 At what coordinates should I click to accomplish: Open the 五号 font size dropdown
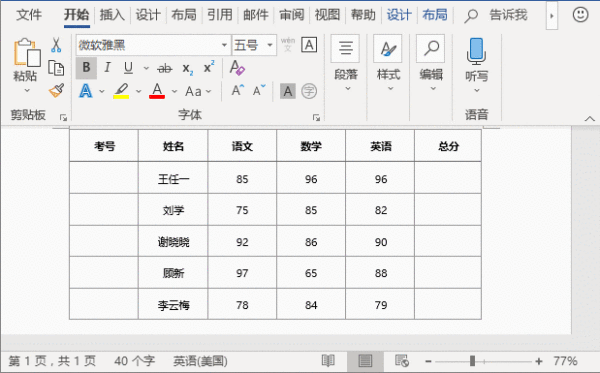coord(270,45)
